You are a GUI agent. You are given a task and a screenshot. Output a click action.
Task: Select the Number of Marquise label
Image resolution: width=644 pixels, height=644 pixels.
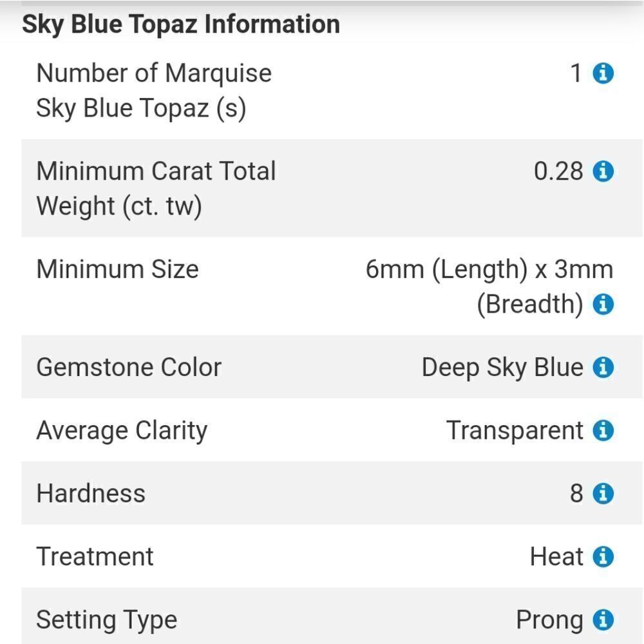click(x=154, y=90)
